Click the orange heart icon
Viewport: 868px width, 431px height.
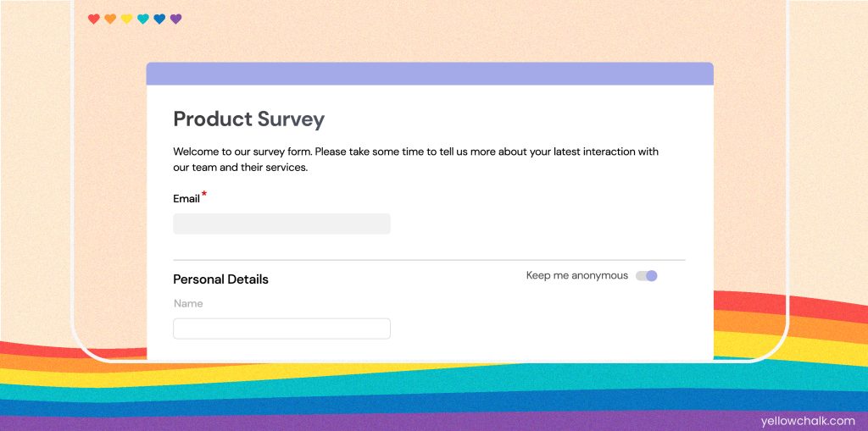pos(110,19)
